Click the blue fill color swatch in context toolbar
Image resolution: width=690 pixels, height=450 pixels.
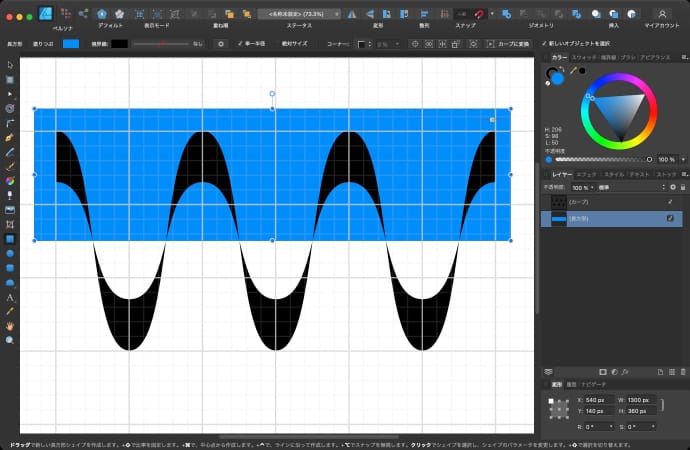pos(71,44)
